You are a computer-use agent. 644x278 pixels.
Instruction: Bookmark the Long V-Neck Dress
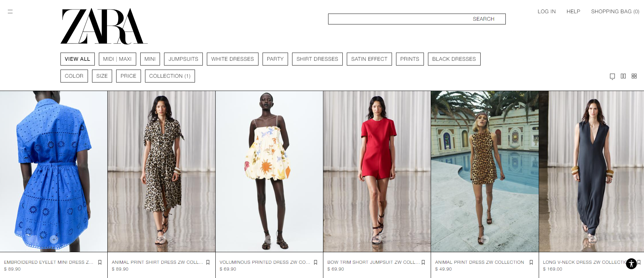[639, 262]
